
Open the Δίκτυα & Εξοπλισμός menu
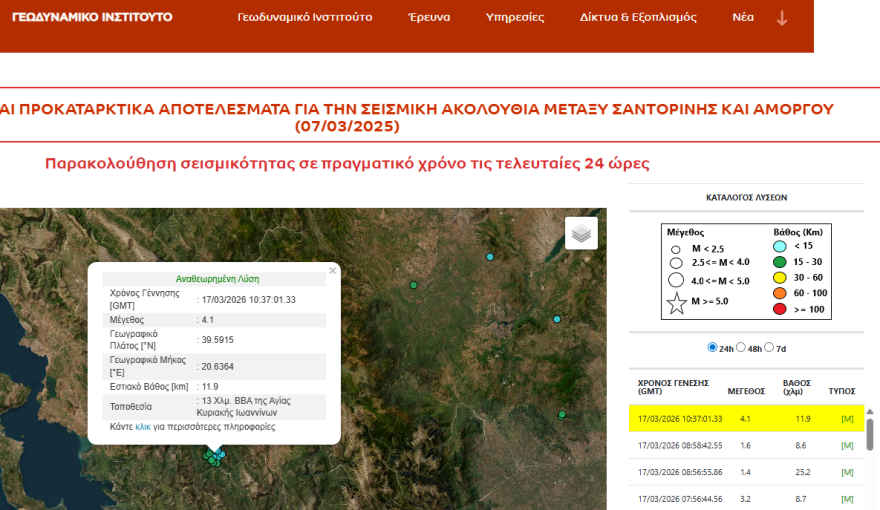coord(638,17)
